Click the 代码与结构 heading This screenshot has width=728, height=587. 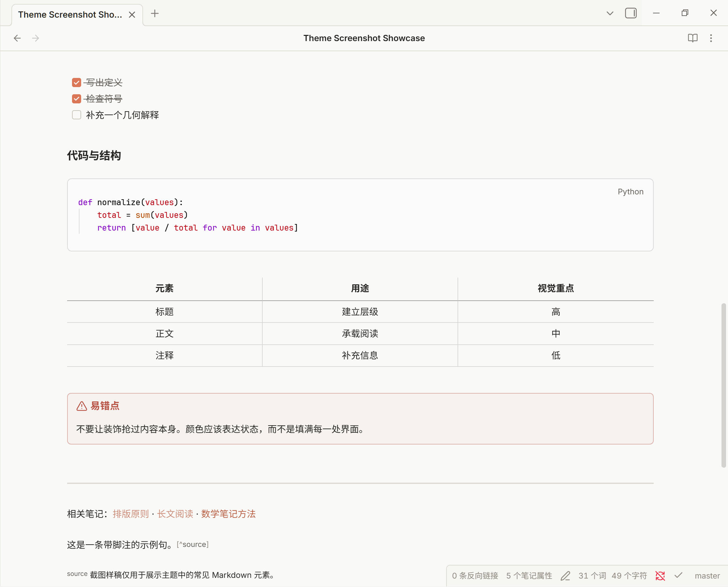point(94,156)
